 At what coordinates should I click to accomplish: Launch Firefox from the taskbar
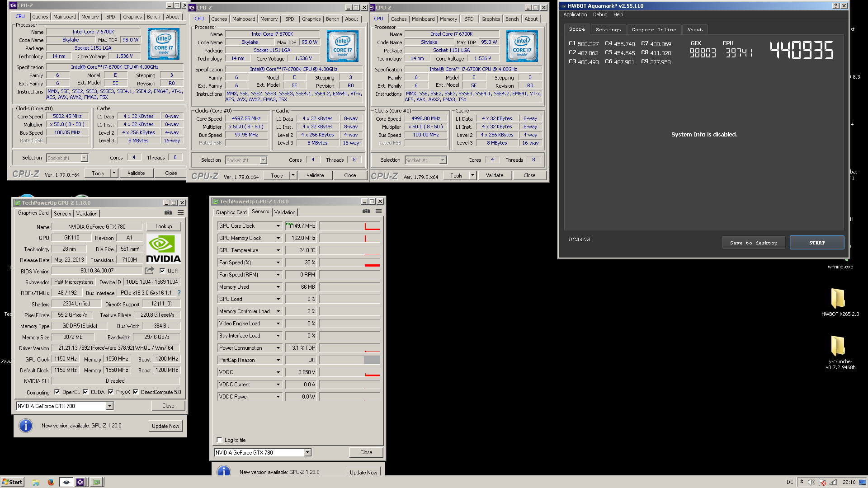coord(51,482)
